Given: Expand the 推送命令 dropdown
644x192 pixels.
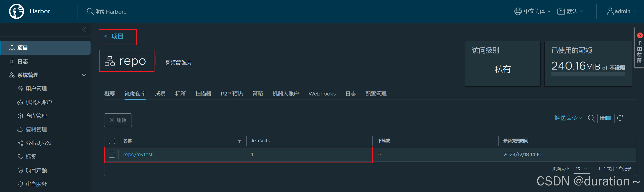Looking at the screenshot, I should (x=568, y=118).
